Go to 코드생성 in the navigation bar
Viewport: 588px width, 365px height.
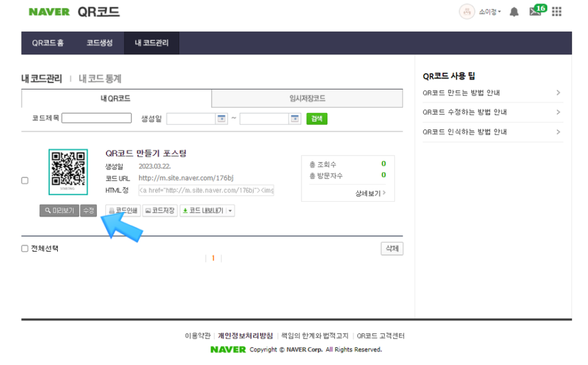pyautogui.click(x=99, y=43)
